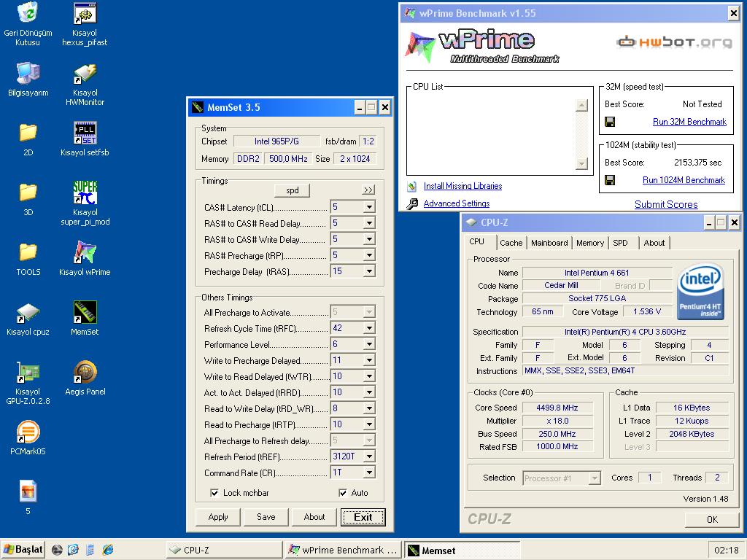
Task: Switch to the Cache tab in CPU-Z
Action: 511,243
